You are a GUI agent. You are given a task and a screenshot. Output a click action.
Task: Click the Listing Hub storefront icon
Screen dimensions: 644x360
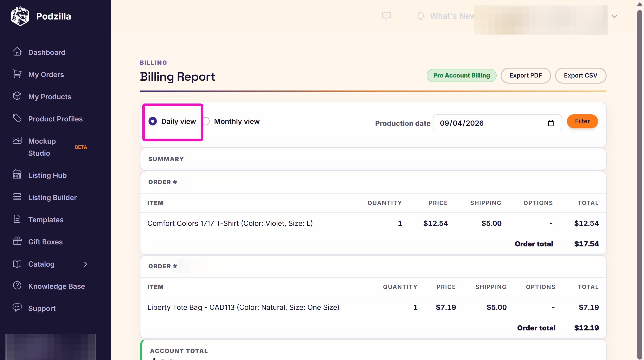pyautogui.click(x=17, y=174)
